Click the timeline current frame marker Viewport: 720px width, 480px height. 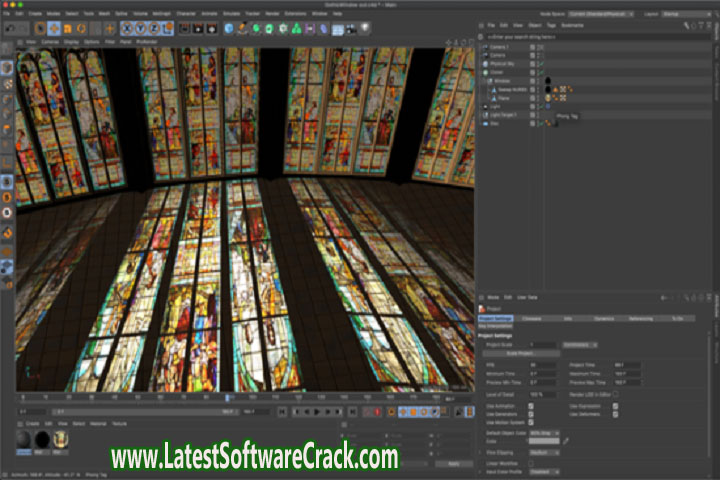coord(227,397)
